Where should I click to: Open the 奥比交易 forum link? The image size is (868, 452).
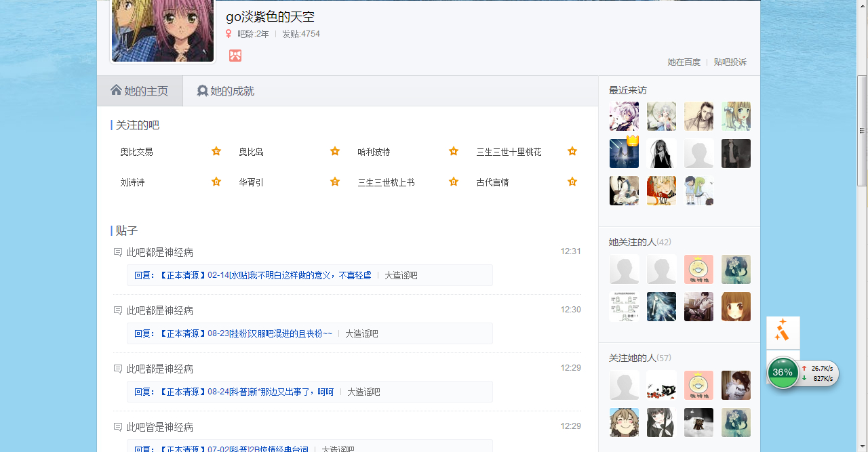pyautogui.click(x=137, y=152)
